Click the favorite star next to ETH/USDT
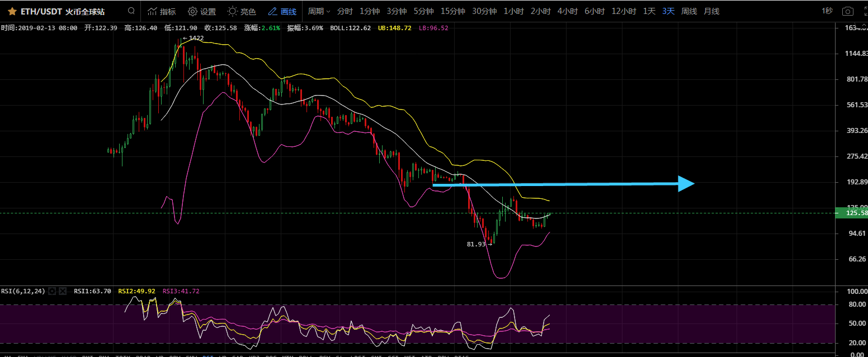The width and height of the screenshot is (868, 357). [12, 11]
